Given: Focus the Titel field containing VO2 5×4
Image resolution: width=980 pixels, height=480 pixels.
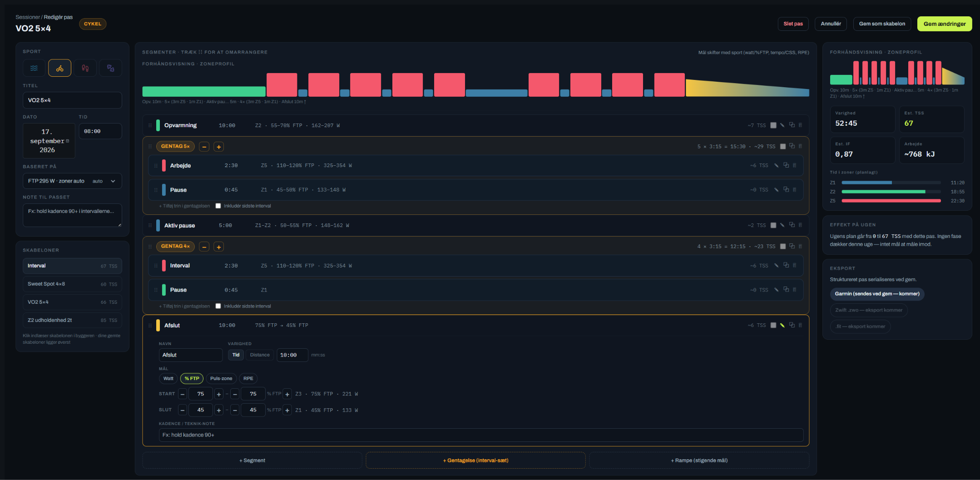Looking at the screenshot, I should (72, 100).
